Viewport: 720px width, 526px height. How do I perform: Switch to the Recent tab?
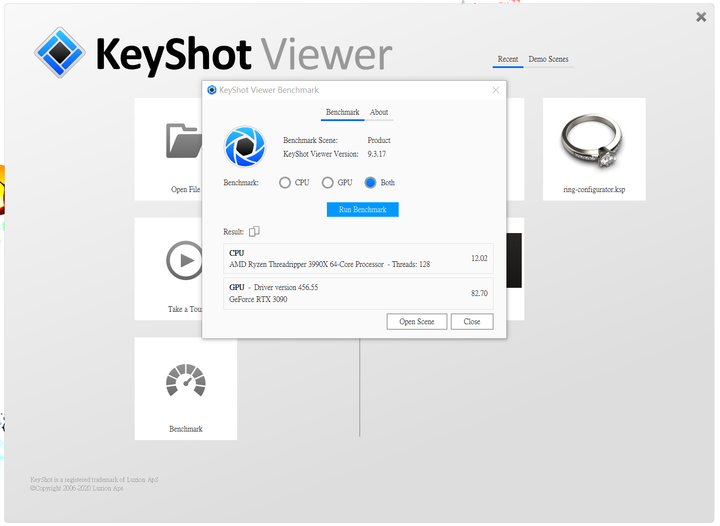[x=508, y=59]
